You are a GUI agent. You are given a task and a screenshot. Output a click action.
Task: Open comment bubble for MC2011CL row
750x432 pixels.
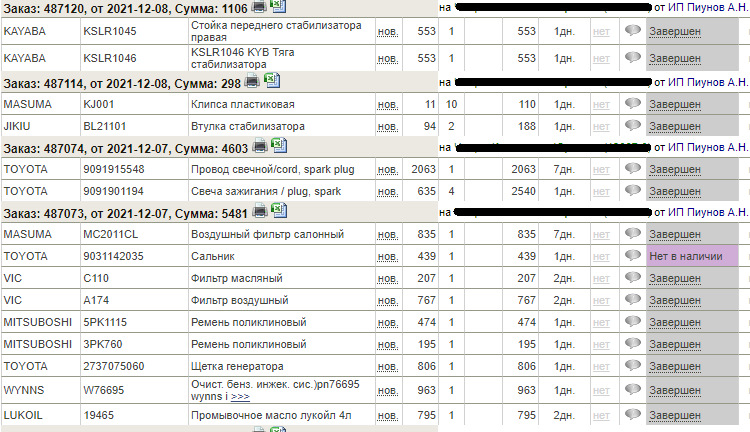(632, 233)
